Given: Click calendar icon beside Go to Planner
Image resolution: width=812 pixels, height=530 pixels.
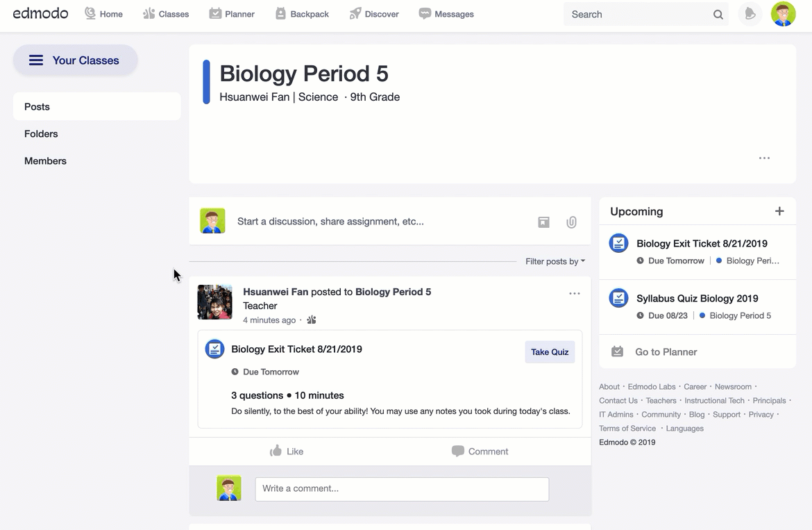Looking at the screenshot, I should (x=617, y=351).
